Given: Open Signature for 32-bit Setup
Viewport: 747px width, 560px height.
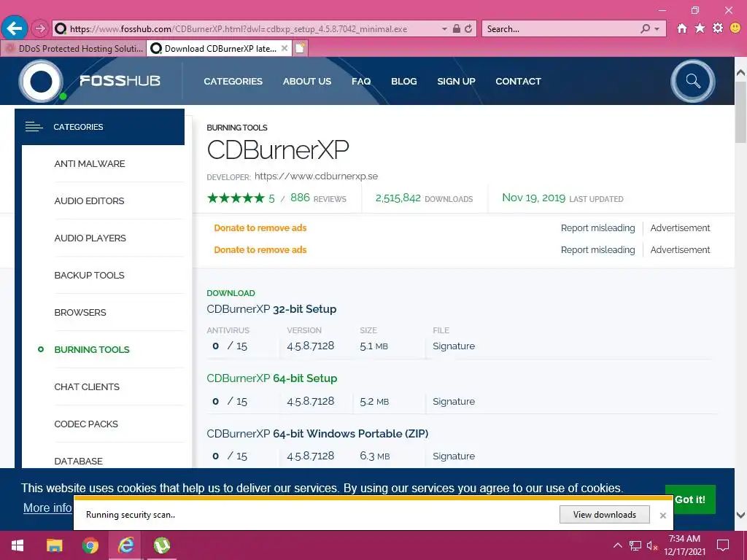Looking at the screenshot, I should pos(454,346).
